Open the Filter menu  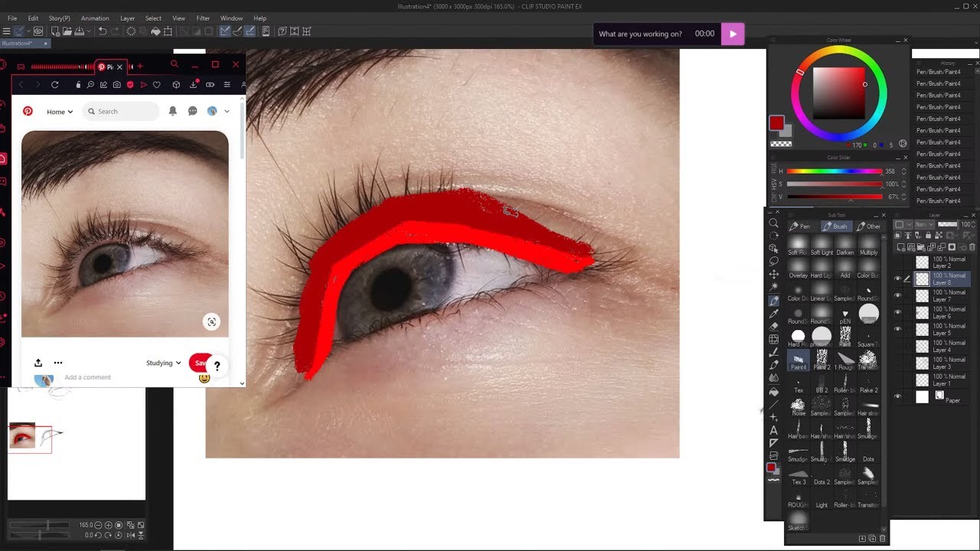click(203, 18)
